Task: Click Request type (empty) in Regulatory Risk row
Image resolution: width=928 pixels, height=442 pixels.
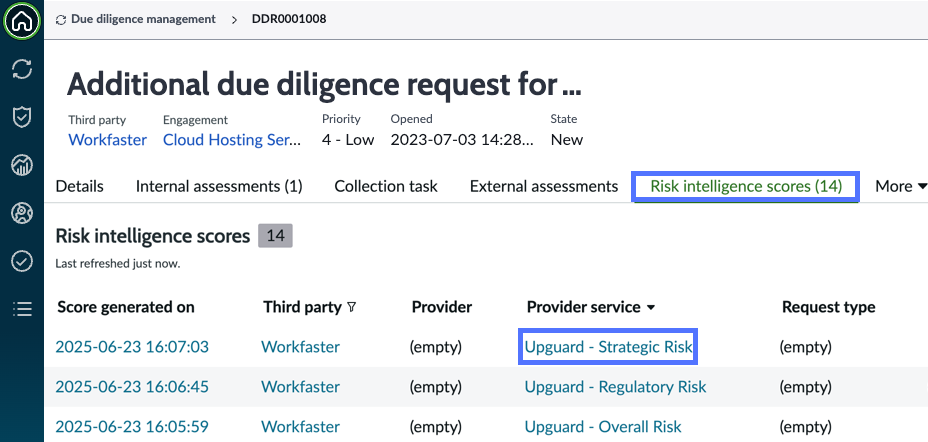Action: [x=805, y=386]
